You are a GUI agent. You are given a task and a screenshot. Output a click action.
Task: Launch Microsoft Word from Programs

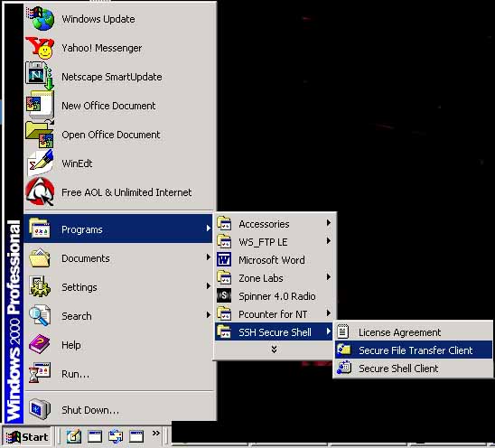pos(274,259)
